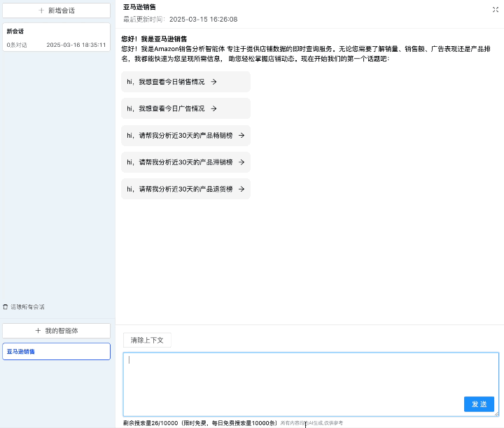Choose suggestion 分析近30天的产品退货榜
Screen dimensions: 504x428
pos(185,189)
